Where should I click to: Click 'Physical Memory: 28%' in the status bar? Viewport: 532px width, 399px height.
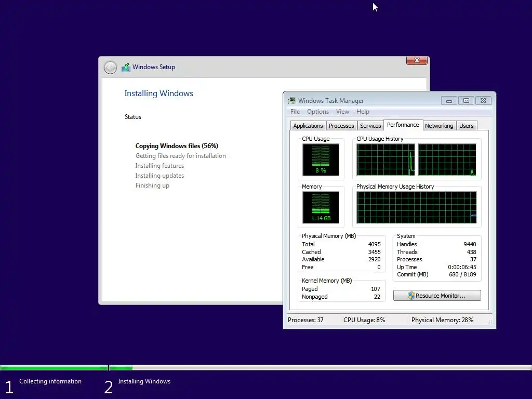pos(442,320)
